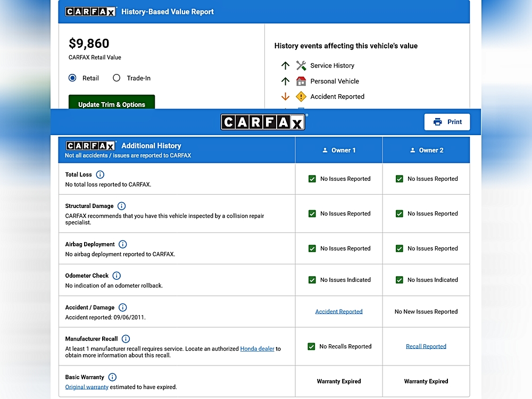Click Owner 2 Structural Damage green checkmark

coord(400,214)
